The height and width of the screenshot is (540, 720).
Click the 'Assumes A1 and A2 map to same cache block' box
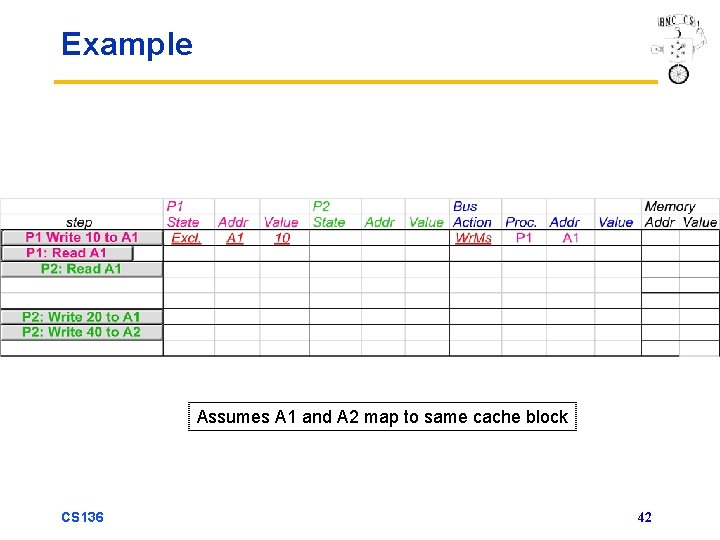coord(382,417)
